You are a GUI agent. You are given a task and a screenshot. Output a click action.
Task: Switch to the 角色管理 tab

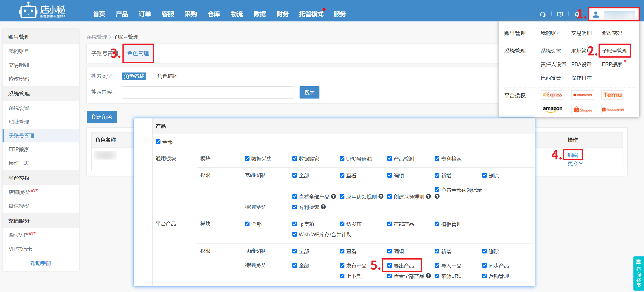point(138,53)
